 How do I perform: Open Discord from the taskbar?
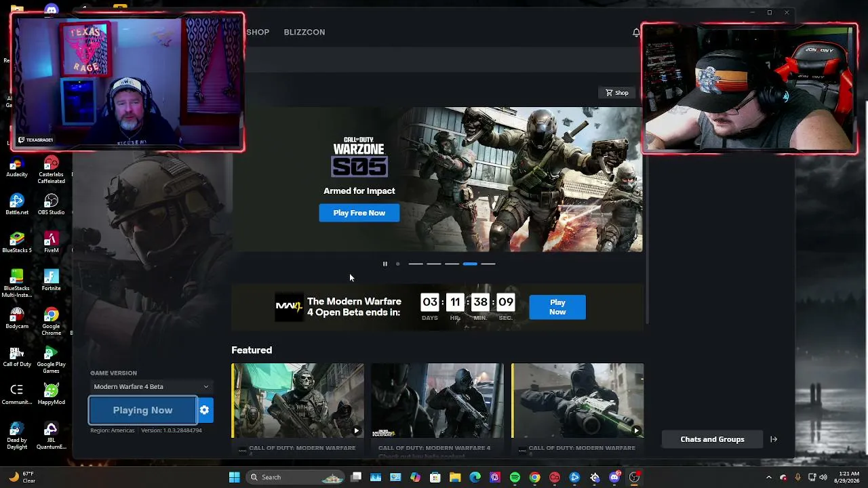pyautogui.click(x=614, y=477)
